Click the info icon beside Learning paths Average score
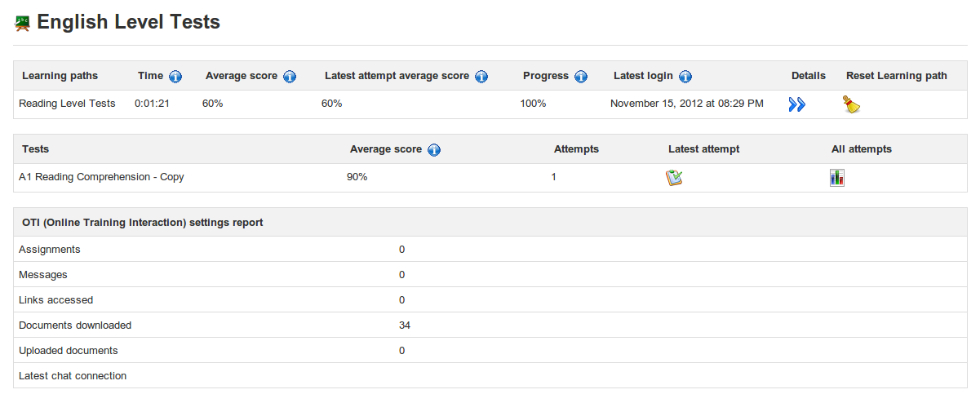 click(x=290, y=77)
